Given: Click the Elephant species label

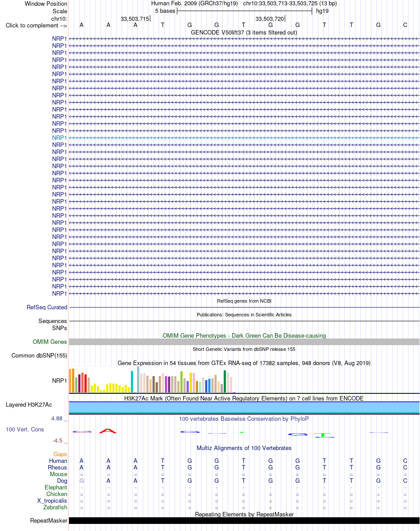Looking at the screenshot, I should [x=56, y=487].
